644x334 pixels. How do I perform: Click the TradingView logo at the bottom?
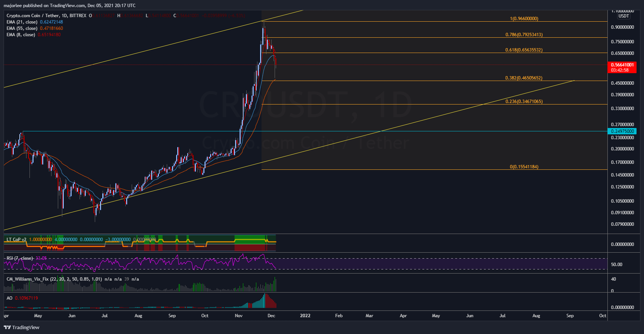pos(22,327)
